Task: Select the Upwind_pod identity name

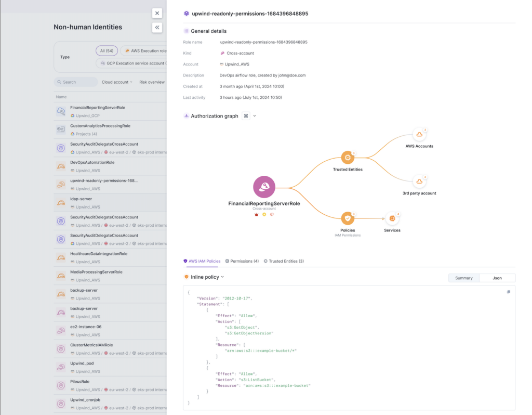Action: tap(82, 364)
